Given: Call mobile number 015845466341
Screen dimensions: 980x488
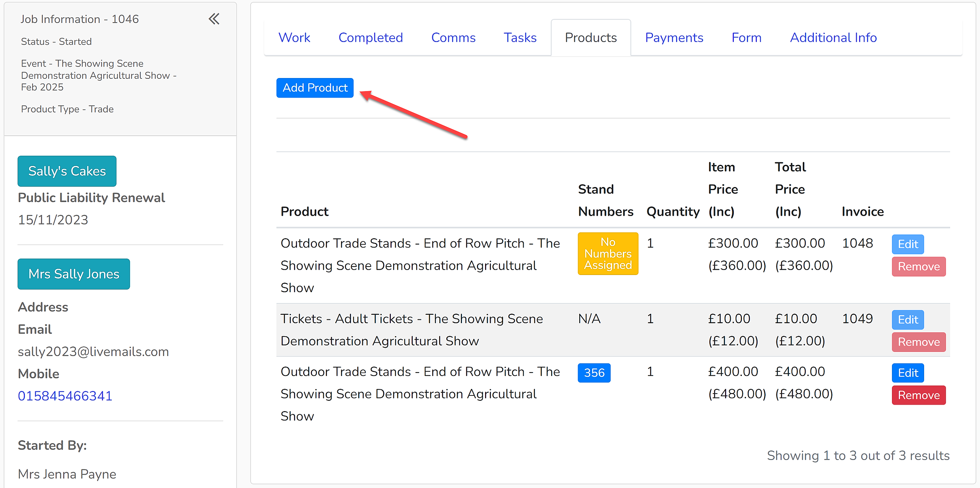Looking at the screenshot, I should (x=65, y=396).
